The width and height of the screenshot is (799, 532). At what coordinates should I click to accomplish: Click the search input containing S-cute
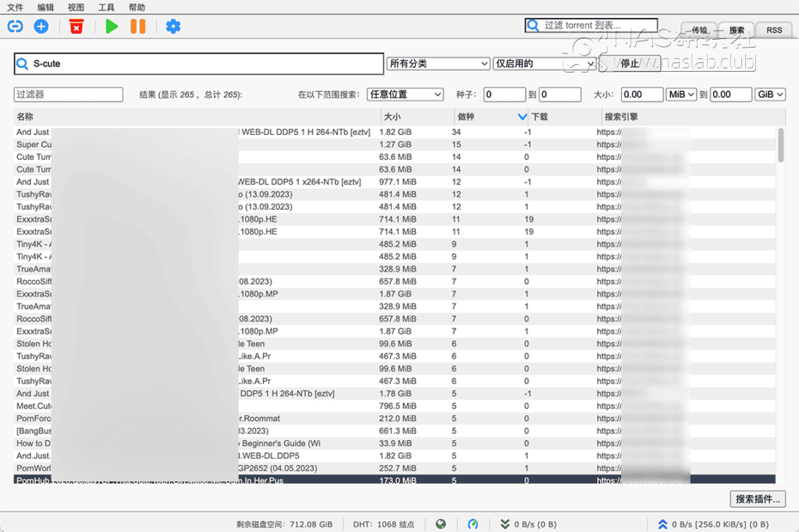(x=195, y=63)
